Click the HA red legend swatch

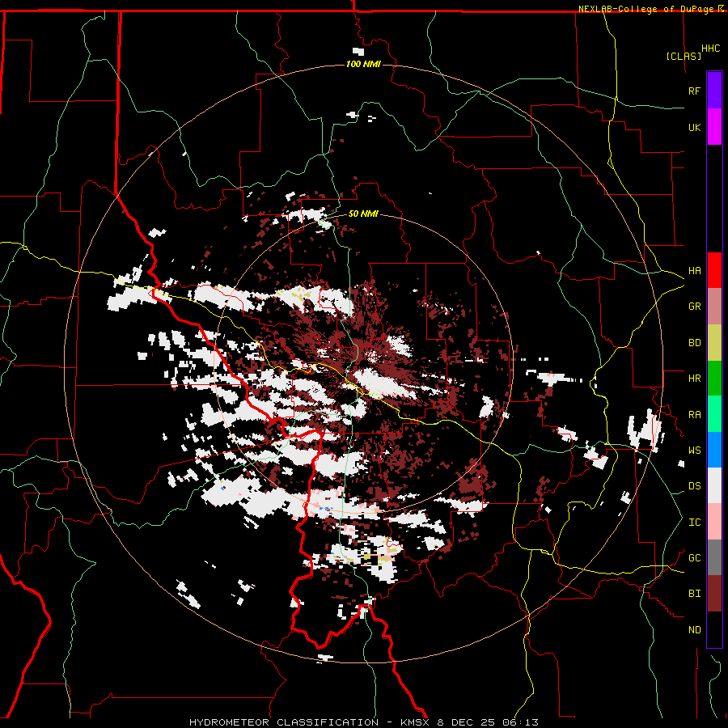point(714,270)
